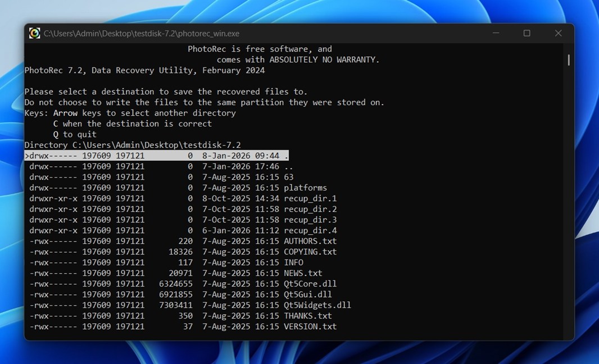The width and height of the screenshot is (599, 364).
Task: Select the parent directory '..' entry
Action: pos(288,166)
